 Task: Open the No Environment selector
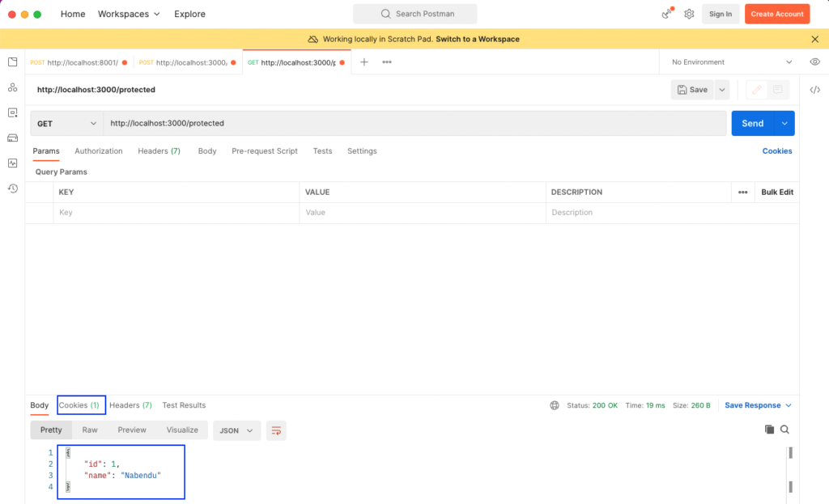732,61
